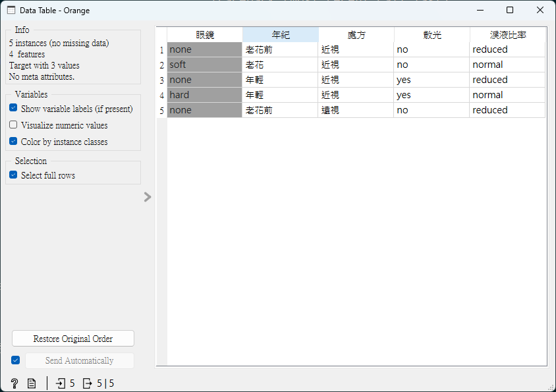
Task: Open the Help icon in the status bar
Action: 14,383
